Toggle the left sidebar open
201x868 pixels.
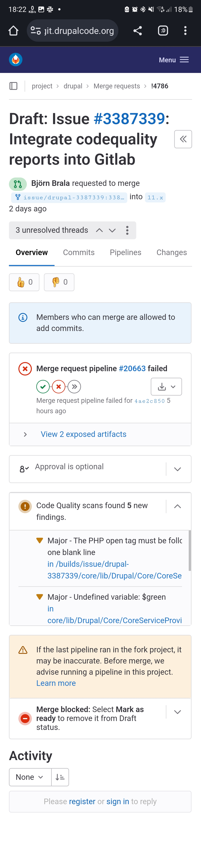tap(13, 86)
